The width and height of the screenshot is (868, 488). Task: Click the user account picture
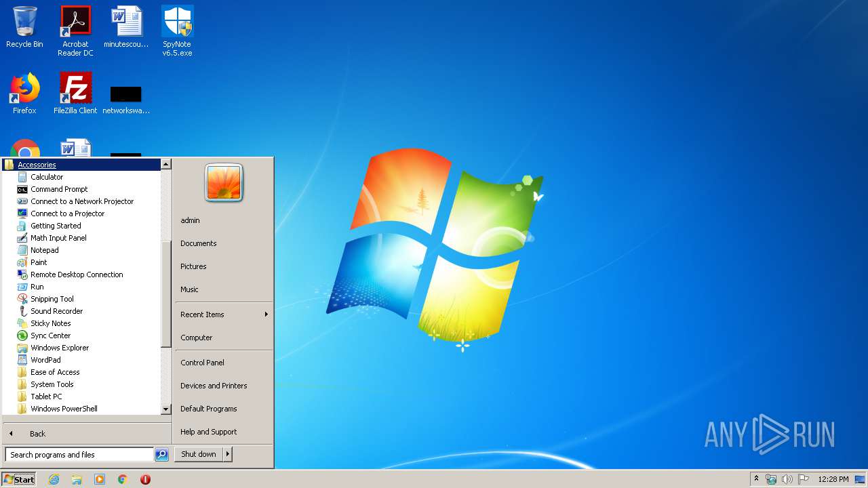pos(224,182)
